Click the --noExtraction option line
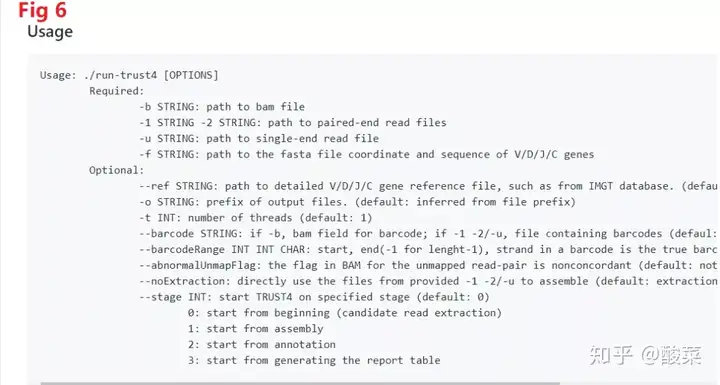720x385 pixels. (x=428, y=281)
